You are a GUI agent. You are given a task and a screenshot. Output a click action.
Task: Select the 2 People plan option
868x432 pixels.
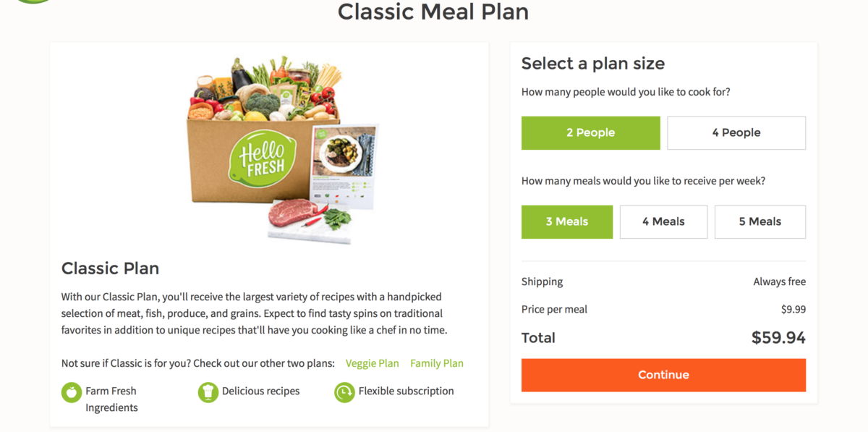[x=590, y=133]
